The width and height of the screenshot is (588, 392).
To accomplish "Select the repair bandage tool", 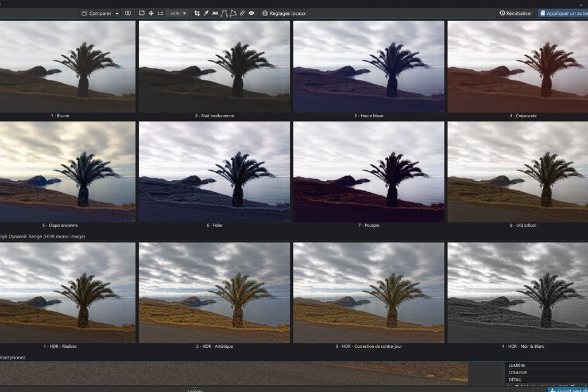I will (242, 13).
